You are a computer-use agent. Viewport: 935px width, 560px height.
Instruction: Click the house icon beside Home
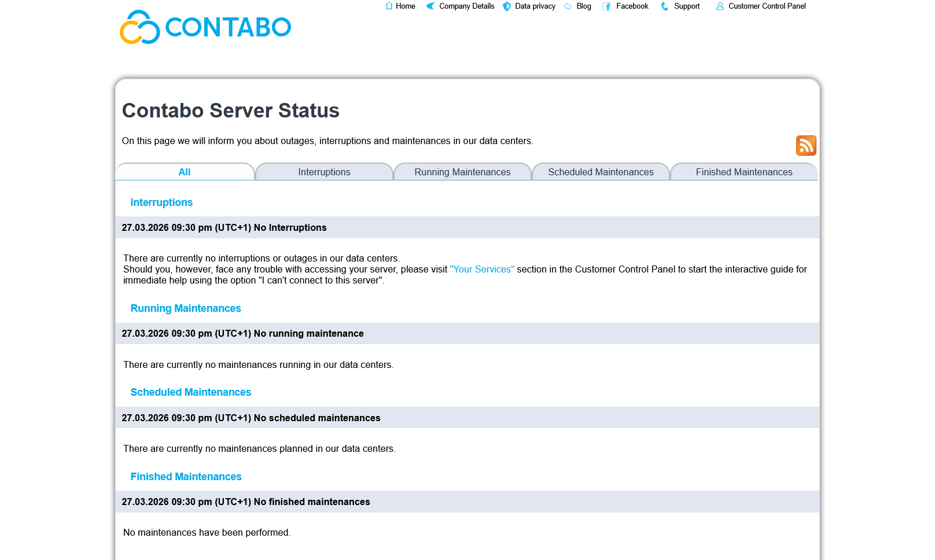pyautogui.click(x=389, y=6)
